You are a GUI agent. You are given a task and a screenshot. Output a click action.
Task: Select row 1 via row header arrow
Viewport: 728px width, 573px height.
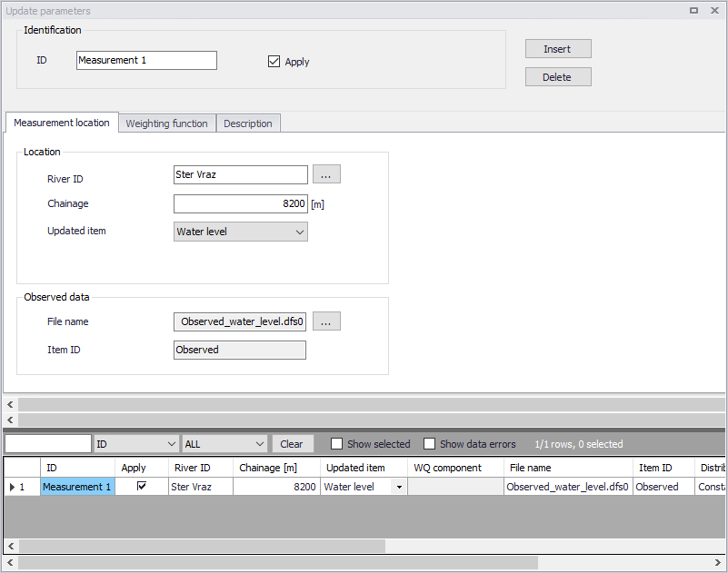(x=22, y=487)
